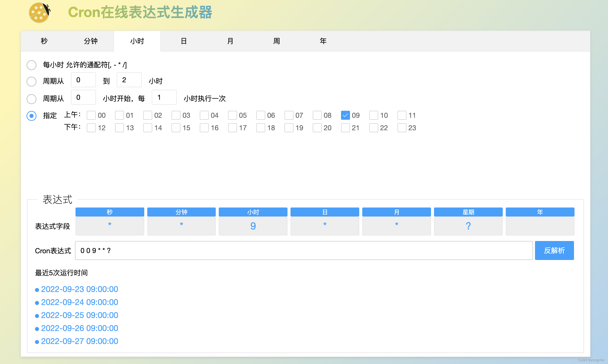This screenshot has height=364, width=608.
Task: Click the Cron在线表达式生成器 title
Action: [x=140, y=12]
